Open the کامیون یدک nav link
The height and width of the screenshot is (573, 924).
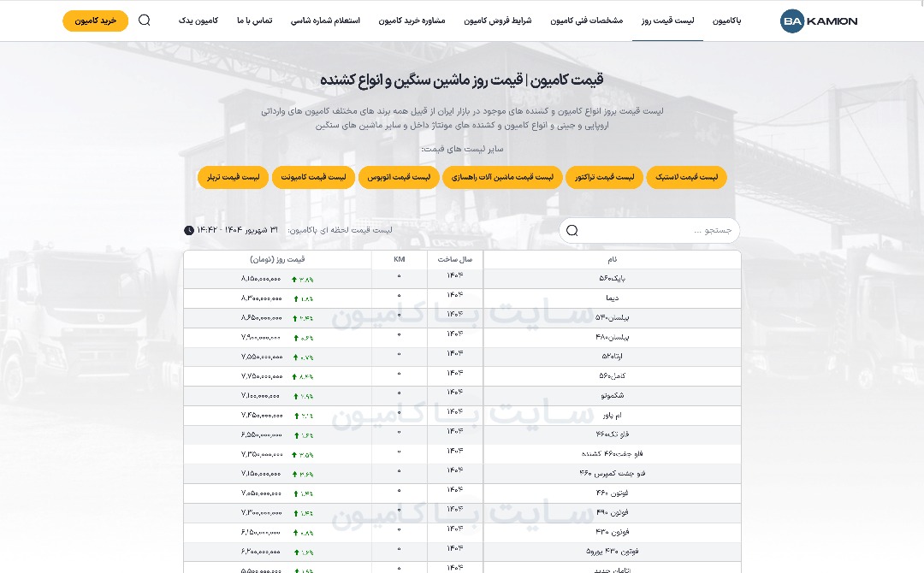coord(198,21)
